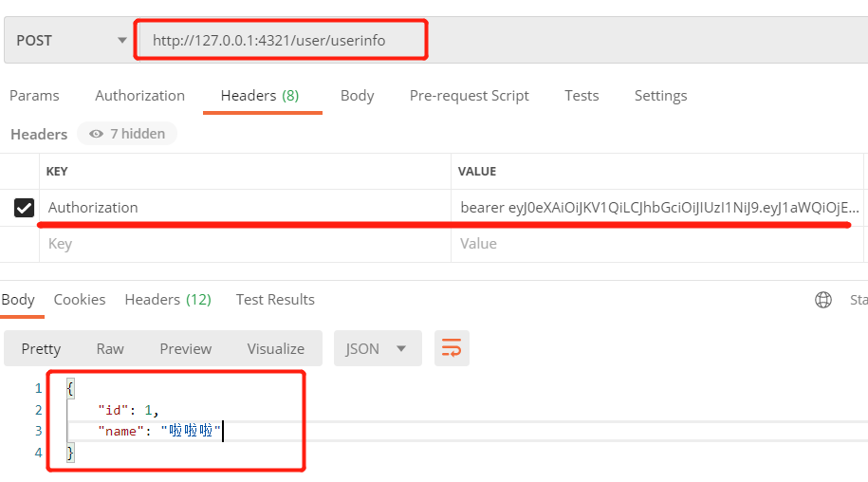This screenshot has width=868, height=482.
Task: Expand the JSON format dropdown
Action: (x=376, y=348)
